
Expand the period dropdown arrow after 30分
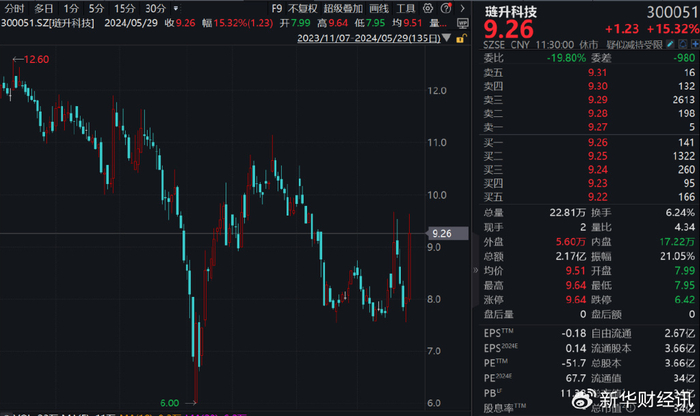coord(176,8)
